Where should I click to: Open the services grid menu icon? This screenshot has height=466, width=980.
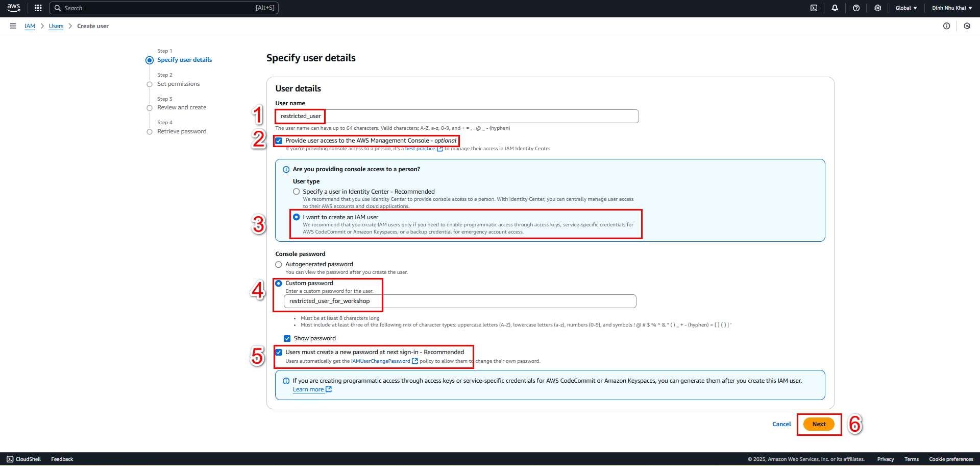(38, 8)
